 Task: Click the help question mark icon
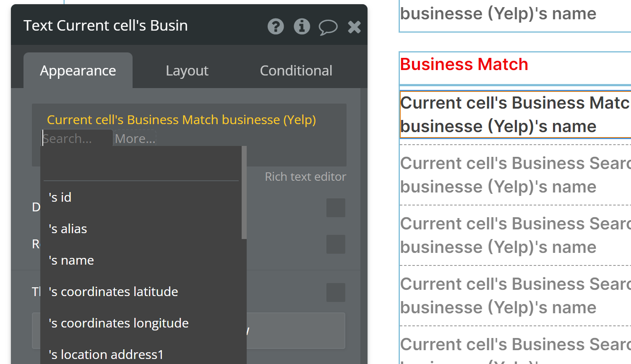point(276,27)
